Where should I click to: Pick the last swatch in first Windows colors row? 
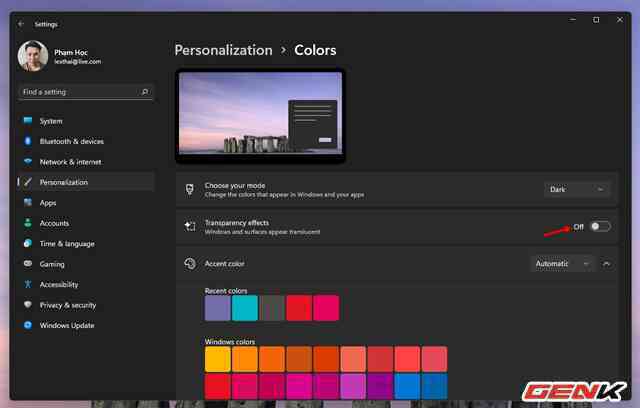click(x=434, y=359)
